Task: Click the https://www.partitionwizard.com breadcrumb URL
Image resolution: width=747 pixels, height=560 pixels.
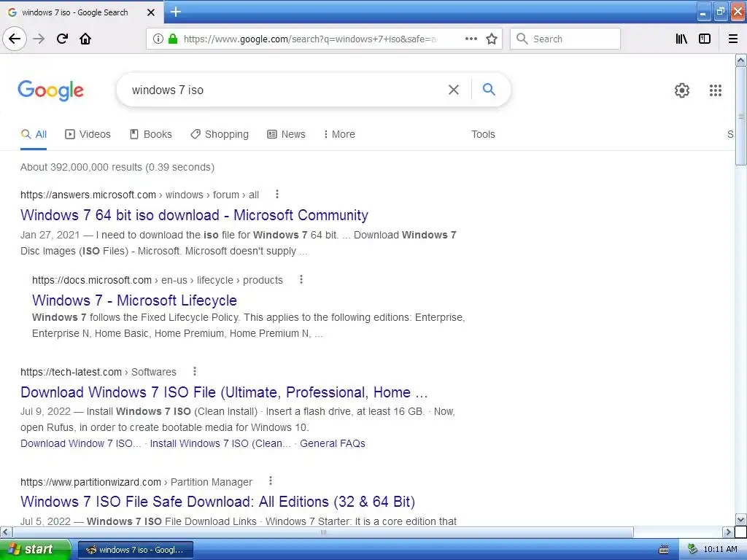Action: tap(90, 482)
